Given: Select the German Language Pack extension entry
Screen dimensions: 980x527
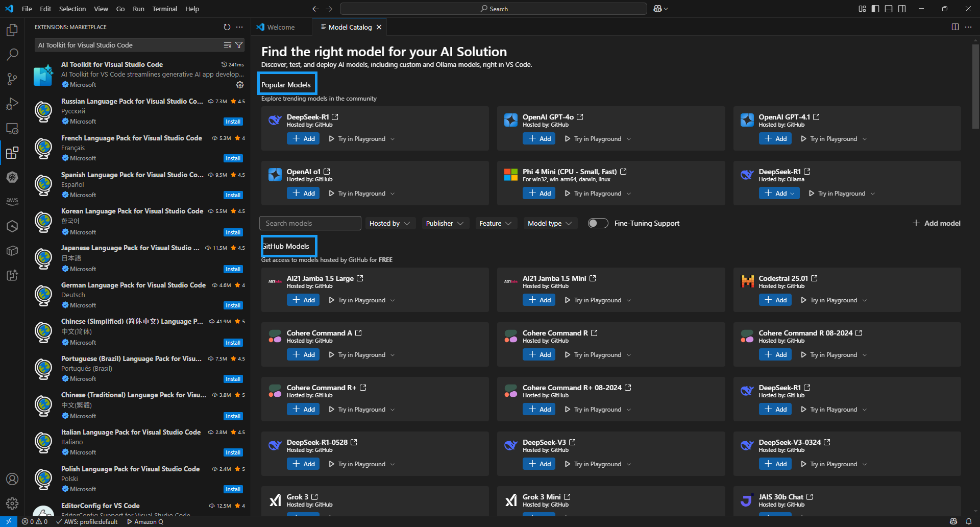Looking at the screenshot, I should (x=138, y=295).
